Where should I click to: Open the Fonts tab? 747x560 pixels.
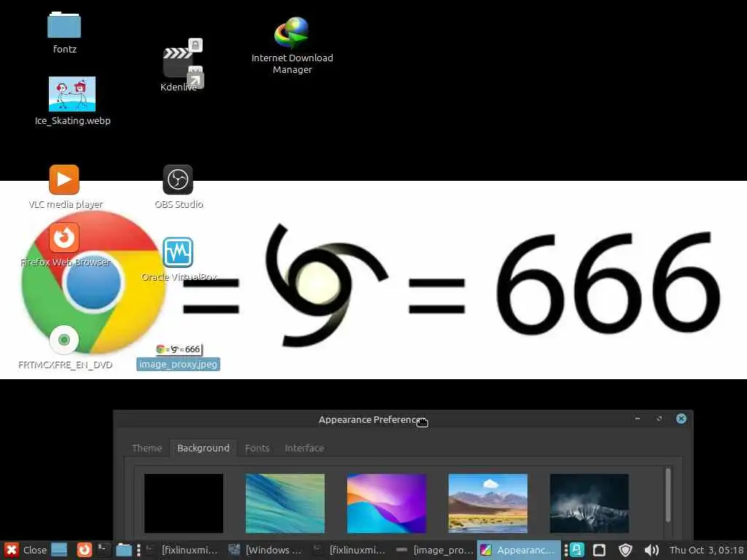258,448
